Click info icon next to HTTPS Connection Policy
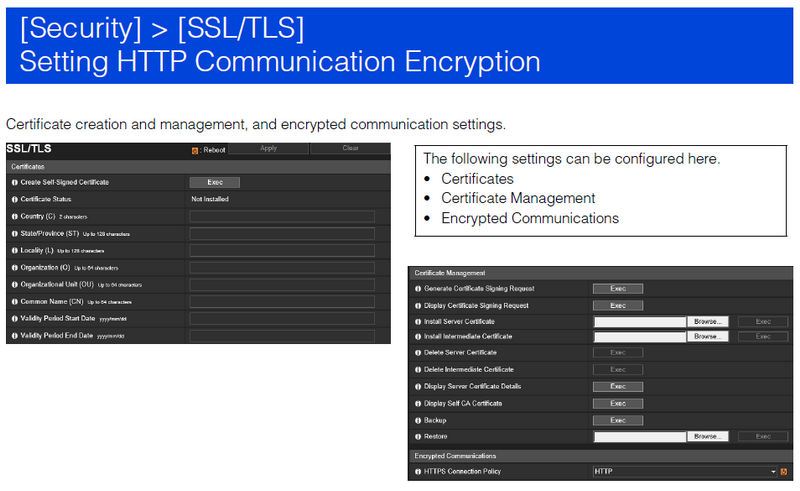Image resolution: width=800 pixels, height=491 pixels. click(x=416, y=471)
